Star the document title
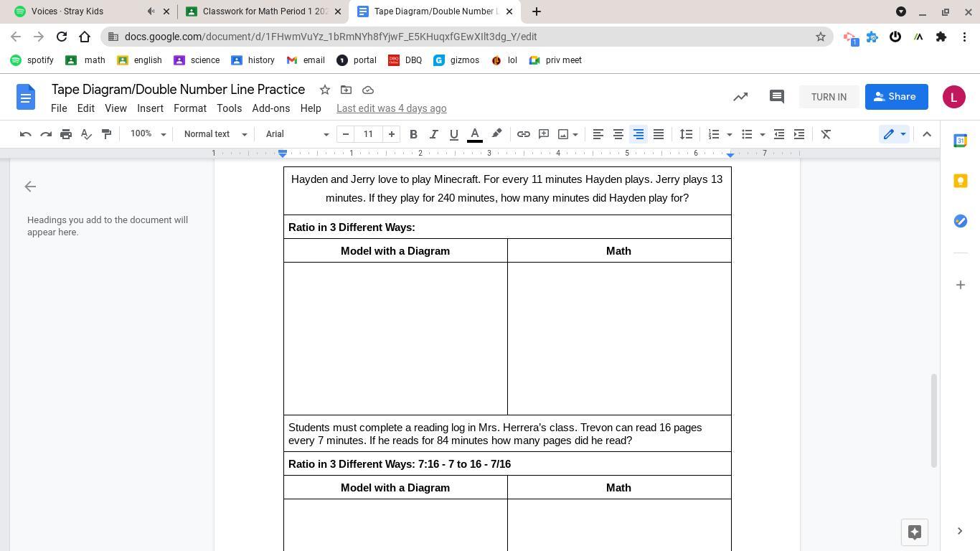This screenshot has width=980, height=551. (325, 90)
